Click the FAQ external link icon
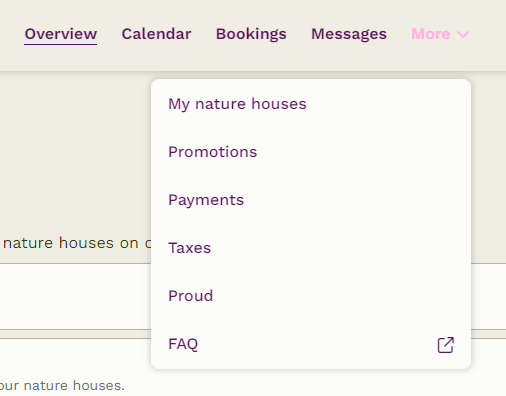The image size is (506, 396). [x=446, y=345]
